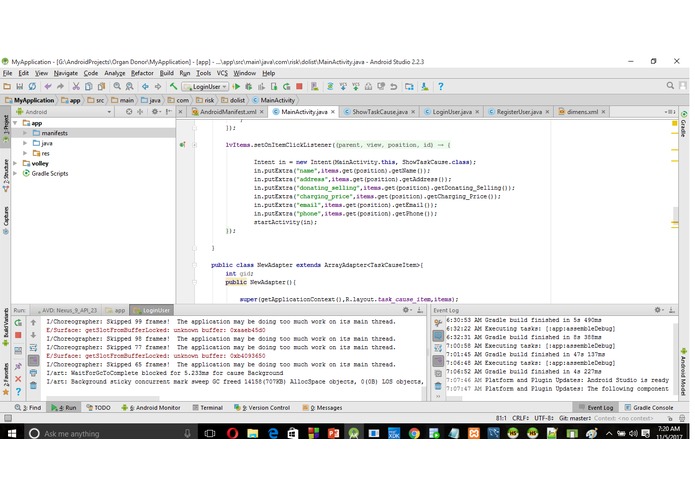Open the VCS menu

click(x=222, y=73)
